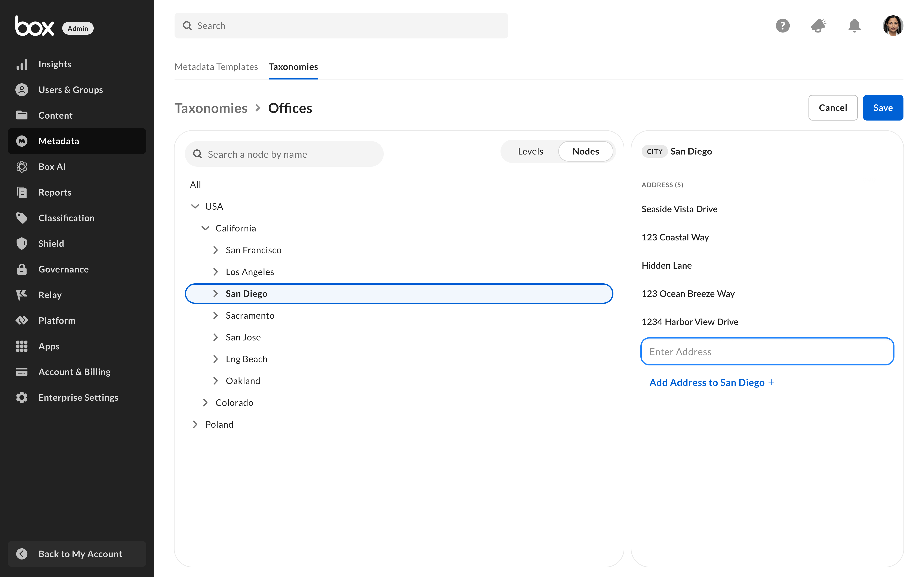The image size is (924, 577).
Task: Open the help question mark icon
Action: point(782,26)
